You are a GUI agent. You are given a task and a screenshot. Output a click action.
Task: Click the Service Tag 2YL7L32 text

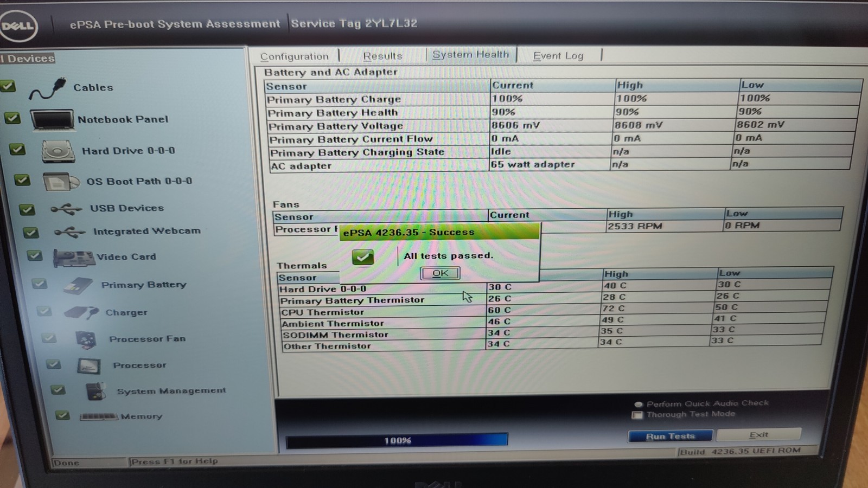pyautogui.click(x=354, y=23)
